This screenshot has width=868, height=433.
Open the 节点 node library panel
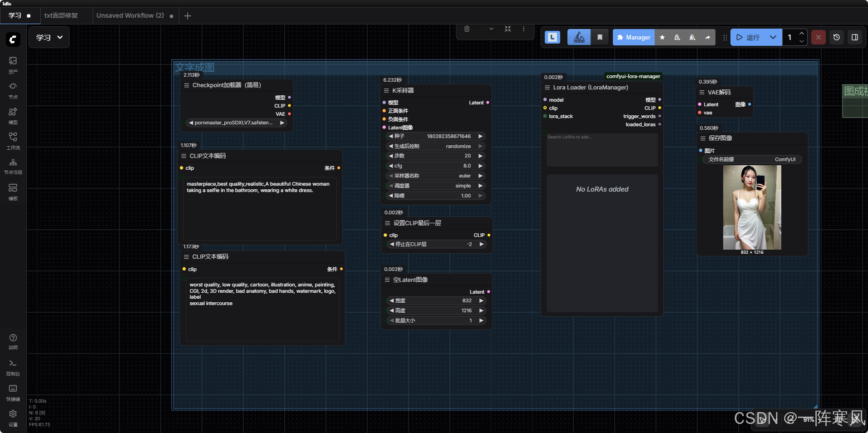point(13,90)
